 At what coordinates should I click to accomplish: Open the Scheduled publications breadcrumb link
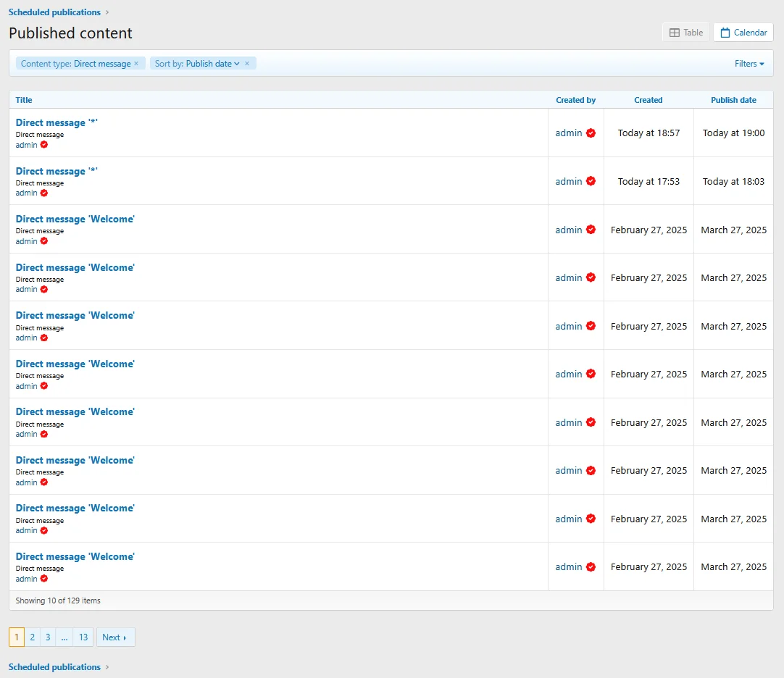(x=54, y=12)
